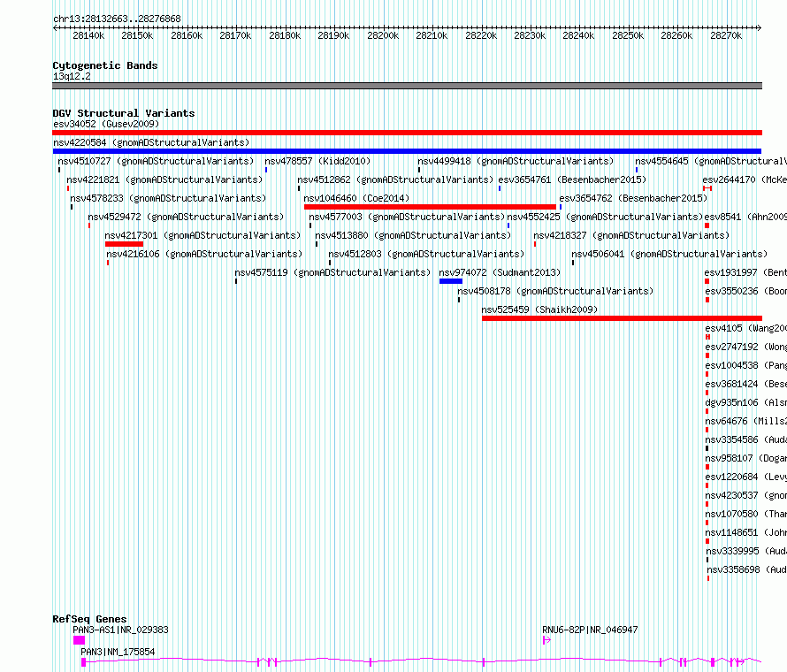Click nsv4577003 variant label
Screen dimensions: 787x672
point(407,217)
